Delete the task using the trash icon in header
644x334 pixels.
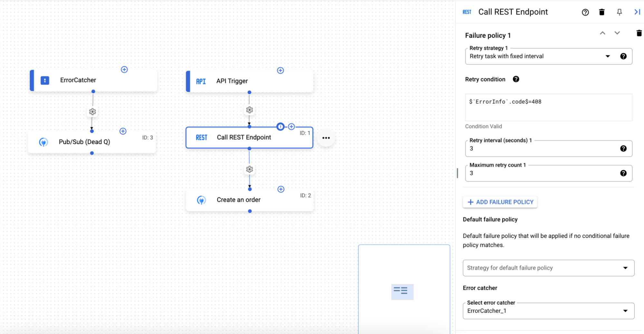[x=602, y=12]
